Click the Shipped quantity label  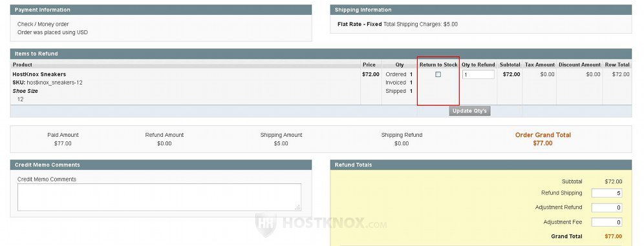pos(396,91)
